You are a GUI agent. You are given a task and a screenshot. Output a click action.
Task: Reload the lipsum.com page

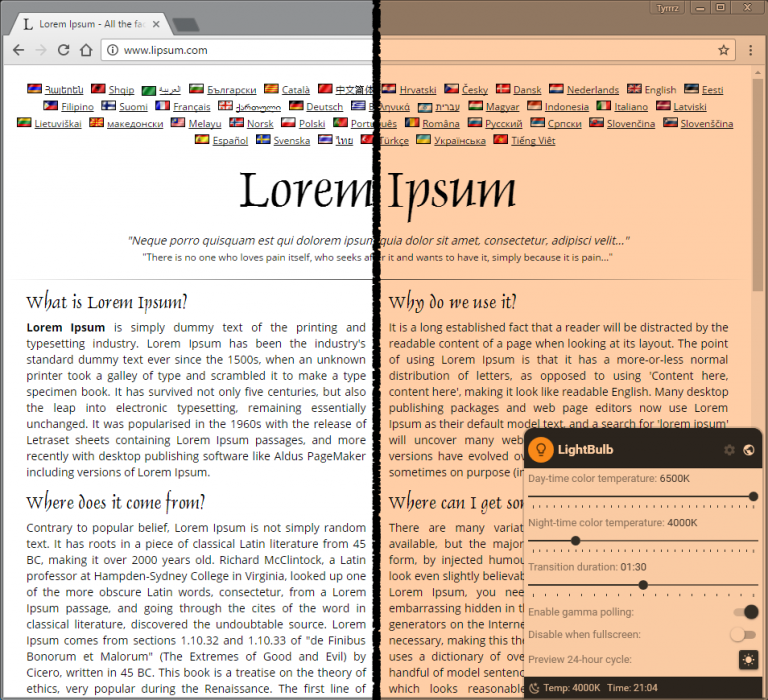[64, 50]
